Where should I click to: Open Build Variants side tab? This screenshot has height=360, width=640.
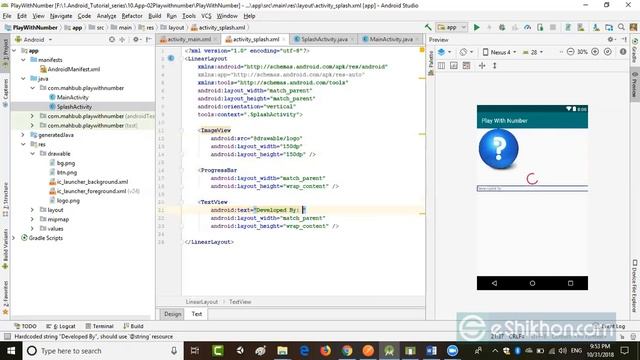point(5,249)
